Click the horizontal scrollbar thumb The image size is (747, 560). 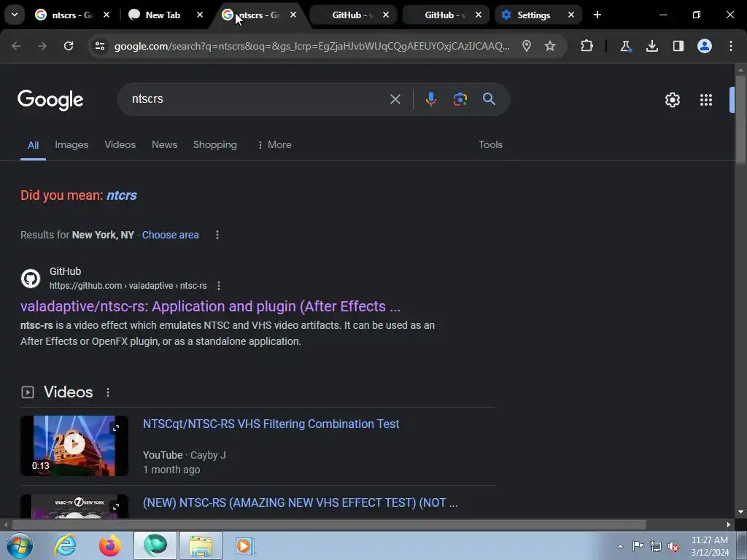(x=329, y=525)
